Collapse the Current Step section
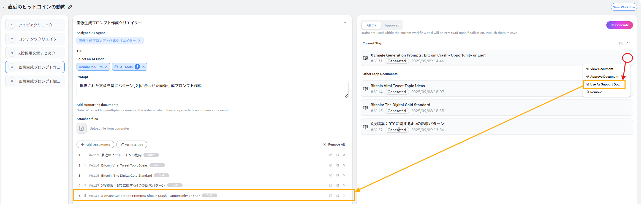The height and width of the screenshot is (204, 644). pyautogui.click(x=627, y=43)
